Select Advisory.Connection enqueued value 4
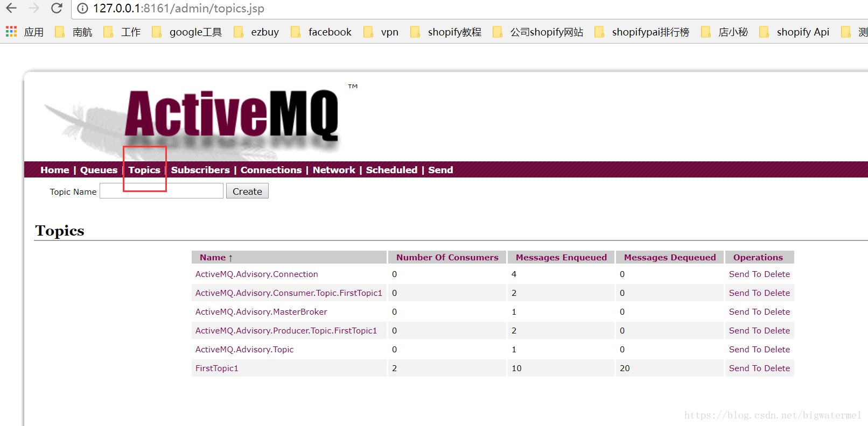Viewport: 868px width, 426px height. click(514, 274)
